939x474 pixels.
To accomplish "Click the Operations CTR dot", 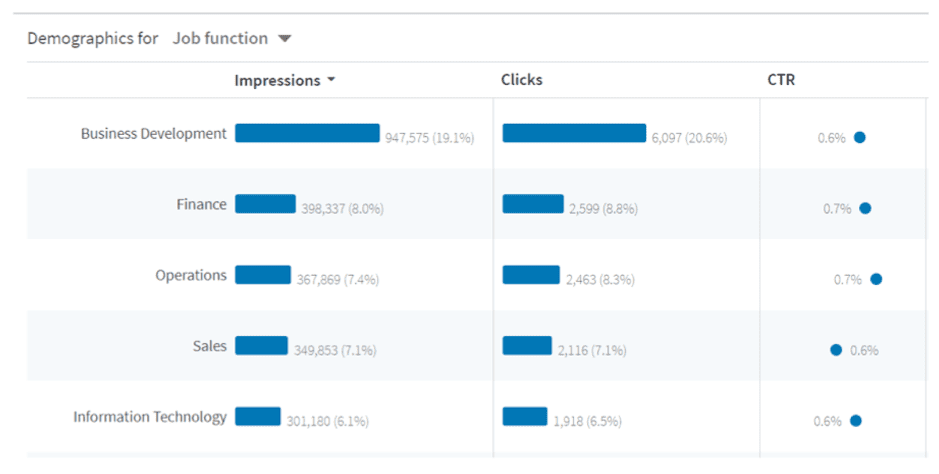I will click(876, 280).
